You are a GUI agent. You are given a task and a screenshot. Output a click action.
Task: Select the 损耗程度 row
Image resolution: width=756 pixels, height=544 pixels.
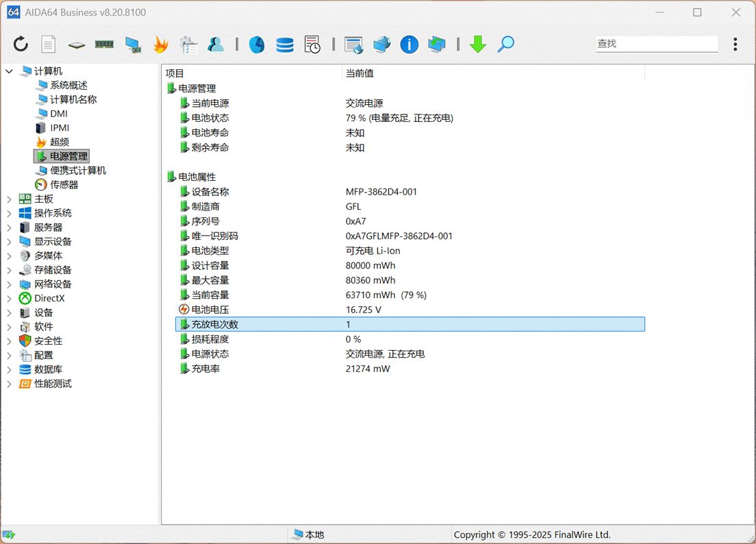(x=411, y=340)
